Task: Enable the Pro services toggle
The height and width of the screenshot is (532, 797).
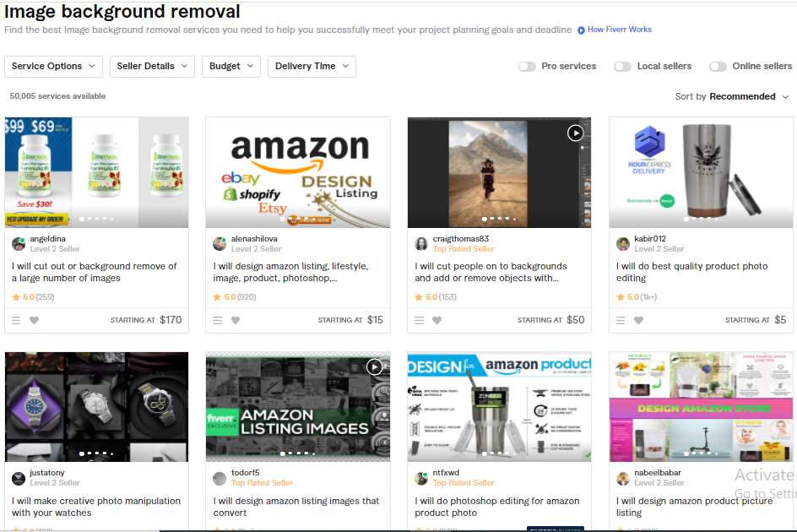Action: click(527, 67)
